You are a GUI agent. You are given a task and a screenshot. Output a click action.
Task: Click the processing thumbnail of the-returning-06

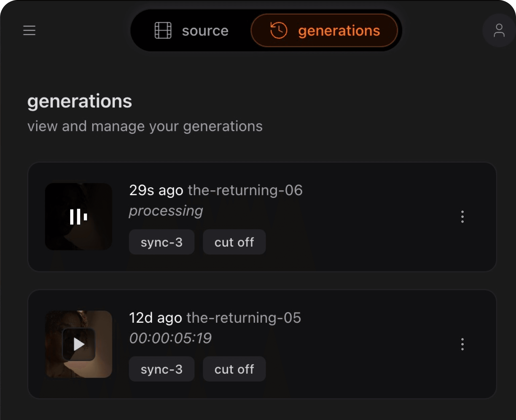point(79,217)
